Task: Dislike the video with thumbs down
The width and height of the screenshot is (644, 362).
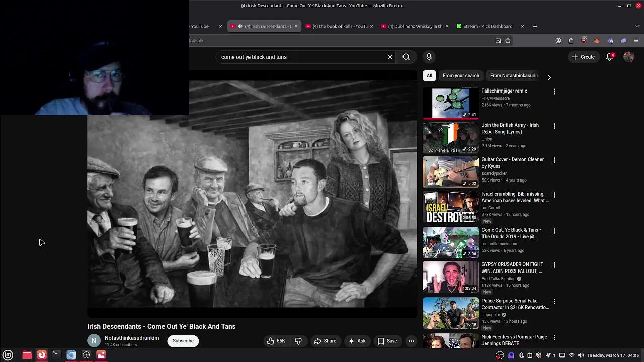Action: click(298, 341)
